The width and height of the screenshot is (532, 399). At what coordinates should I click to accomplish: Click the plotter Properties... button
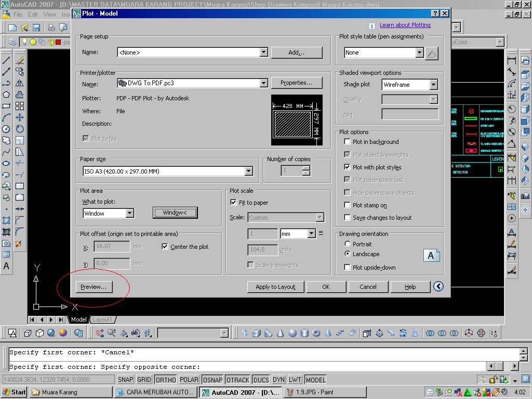click(x=297, y=83)
